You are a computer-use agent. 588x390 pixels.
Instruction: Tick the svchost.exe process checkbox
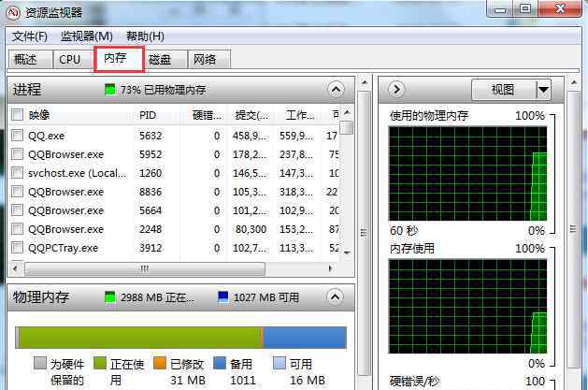(x=18, y=173)
